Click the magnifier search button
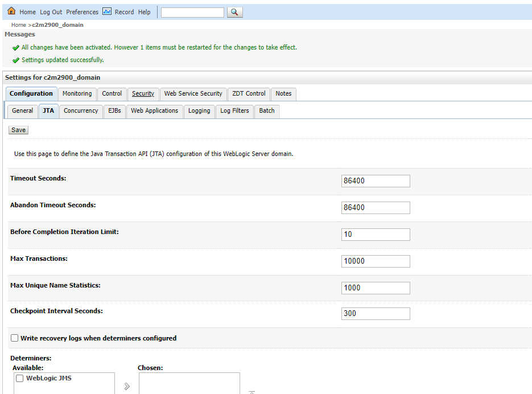The height and width of the screenshot is (394, 532). pyautogui.click(x=234, y=12)
